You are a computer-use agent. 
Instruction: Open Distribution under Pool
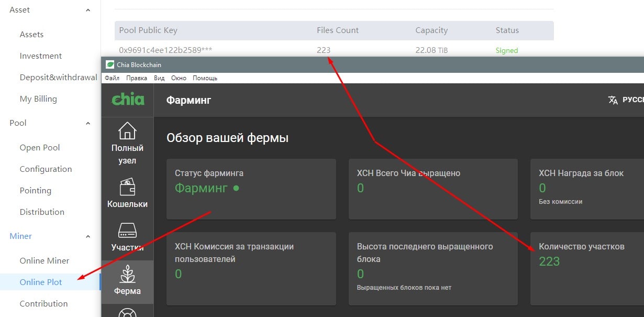coord(42,212)
